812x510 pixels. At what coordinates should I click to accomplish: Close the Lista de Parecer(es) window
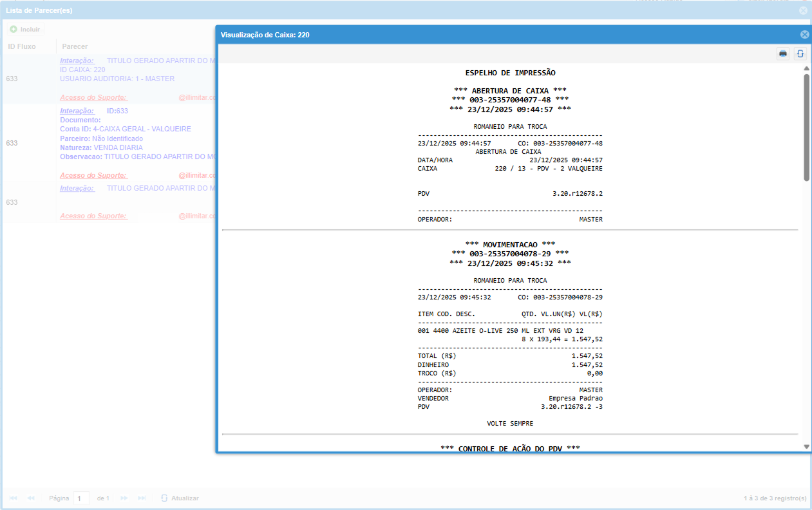(x=803, y=10)
